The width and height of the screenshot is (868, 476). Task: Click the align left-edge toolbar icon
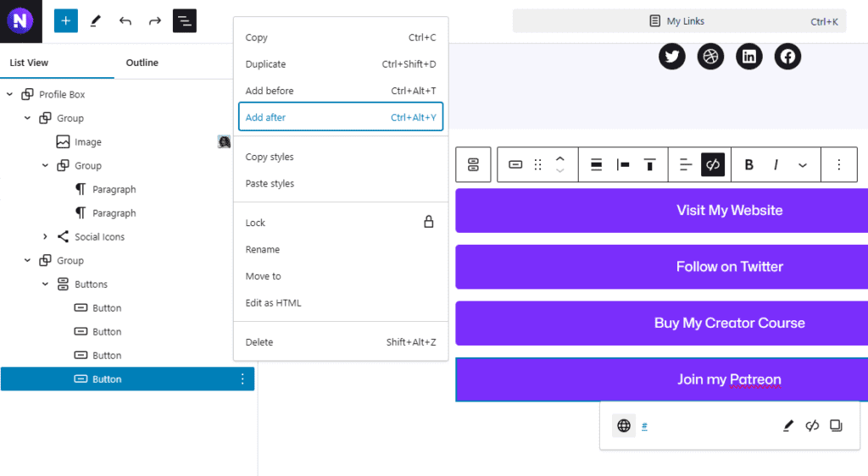tap(623, 164)
